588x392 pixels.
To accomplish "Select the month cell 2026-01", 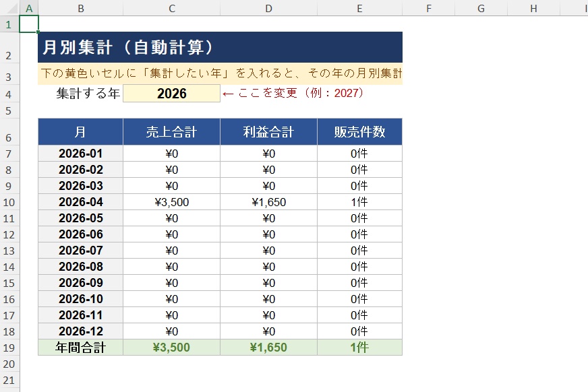I will click(81, 154).
